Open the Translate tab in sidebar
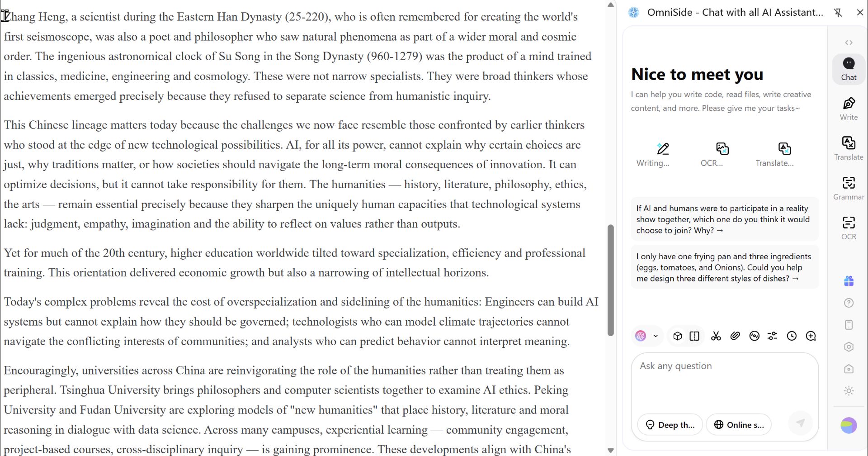868x456 pixels. [849, 148]
